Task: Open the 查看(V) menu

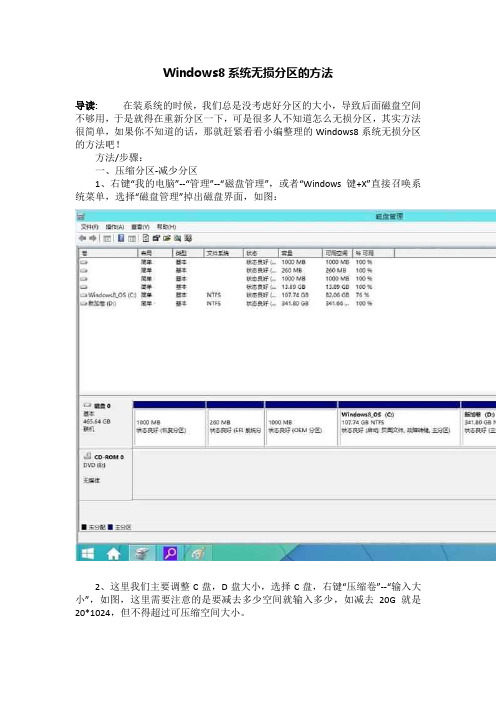Action: 140,227
